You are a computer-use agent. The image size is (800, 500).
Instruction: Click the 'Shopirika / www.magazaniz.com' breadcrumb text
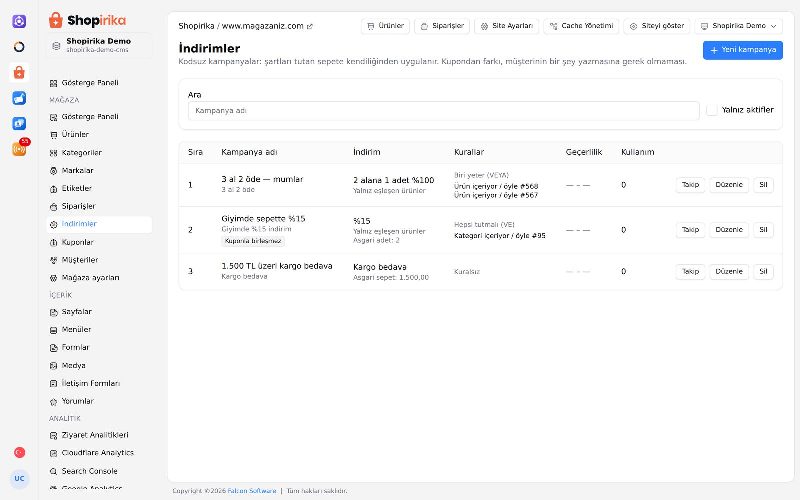coord(241,26)
